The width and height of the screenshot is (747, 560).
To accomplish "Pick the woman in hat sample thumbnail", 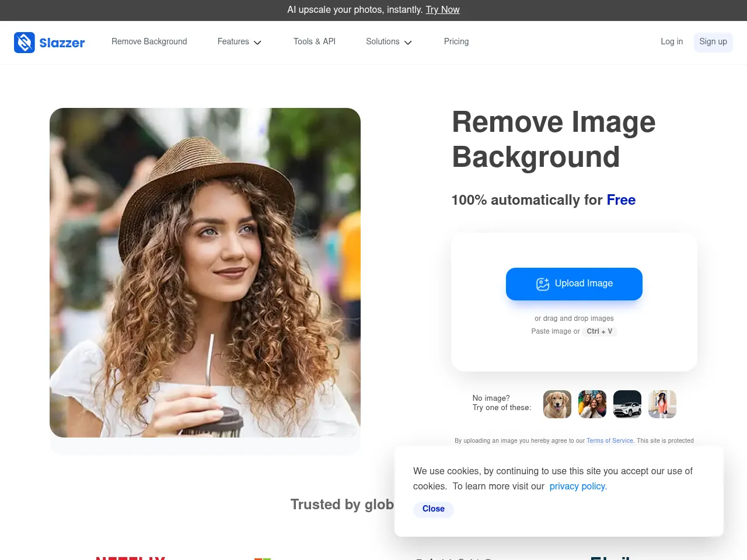I will tap(662, 404).
